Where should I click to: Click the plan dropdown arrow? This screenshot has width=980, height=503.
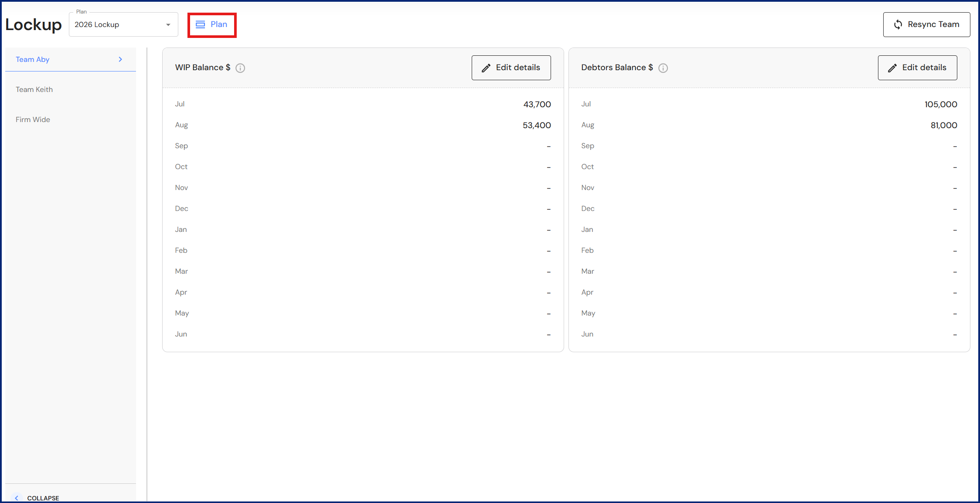click(168, 25)
